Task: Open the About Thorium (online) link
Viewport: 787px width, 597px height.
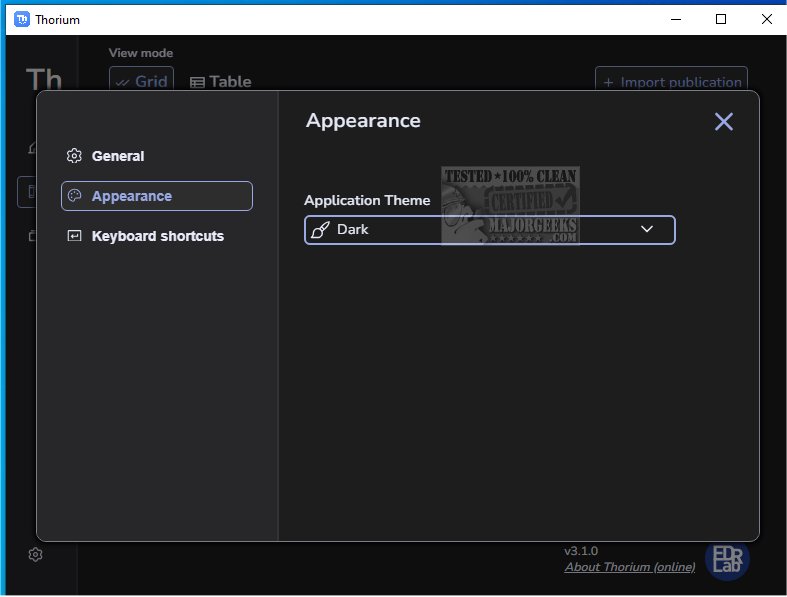Action: coord(630,567)
